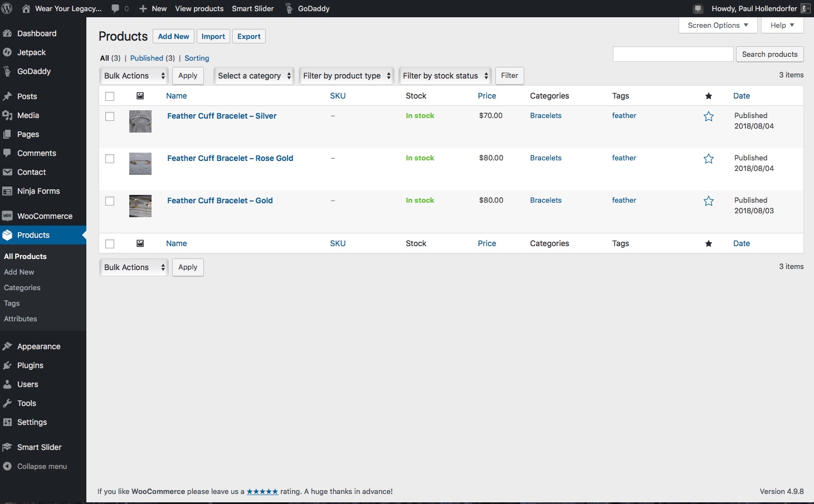Click inside the product search field
Screen dimensions: 814x504
point(673,54)
